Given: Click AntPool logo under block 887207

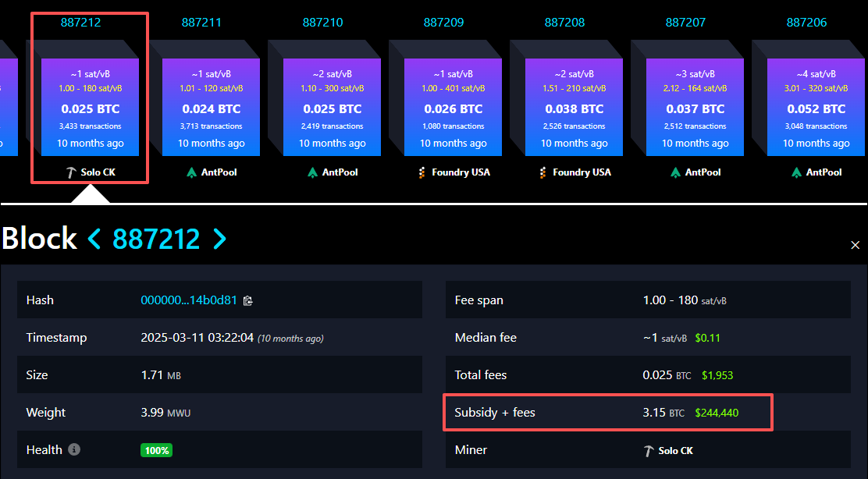Looking at the screenshot, I should [676, 172].
